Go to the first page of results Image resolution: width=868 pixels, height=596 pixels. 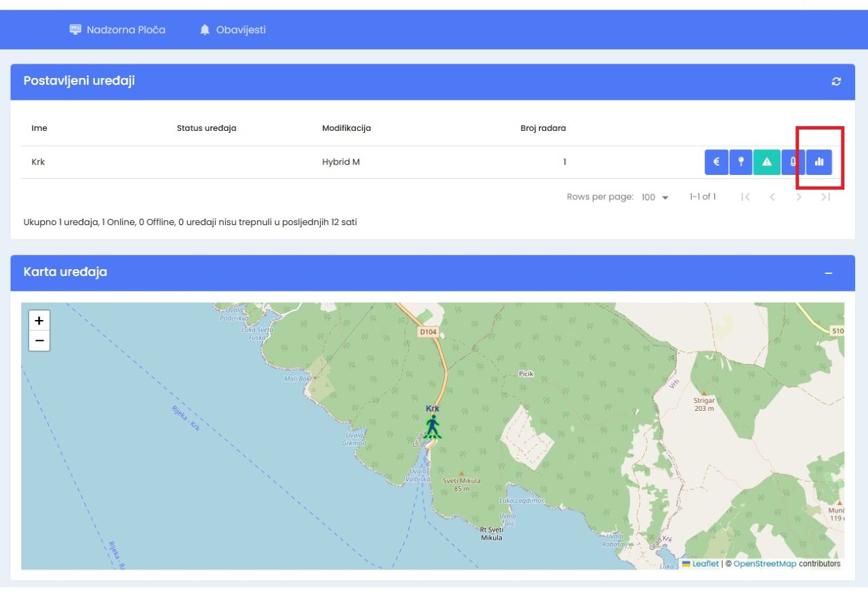pyautogui.click(x=745, y=197)
